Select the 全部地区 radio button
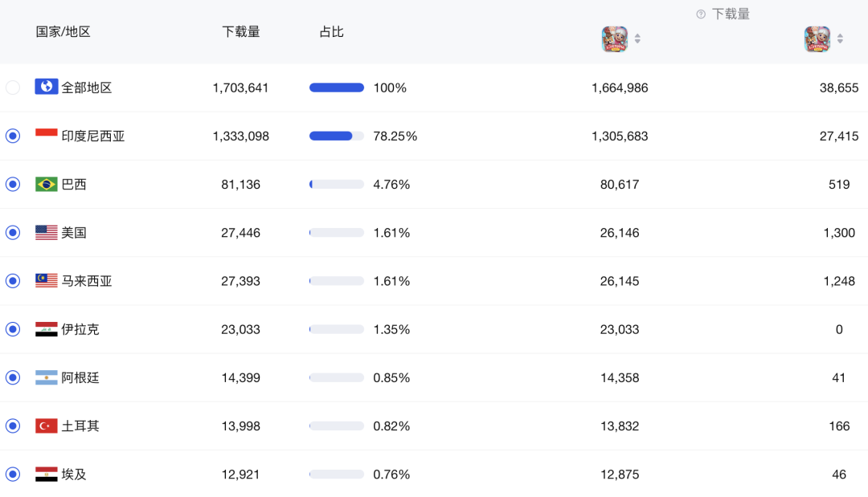The width and height of the screenshot is (868, 497). [13, 88]
